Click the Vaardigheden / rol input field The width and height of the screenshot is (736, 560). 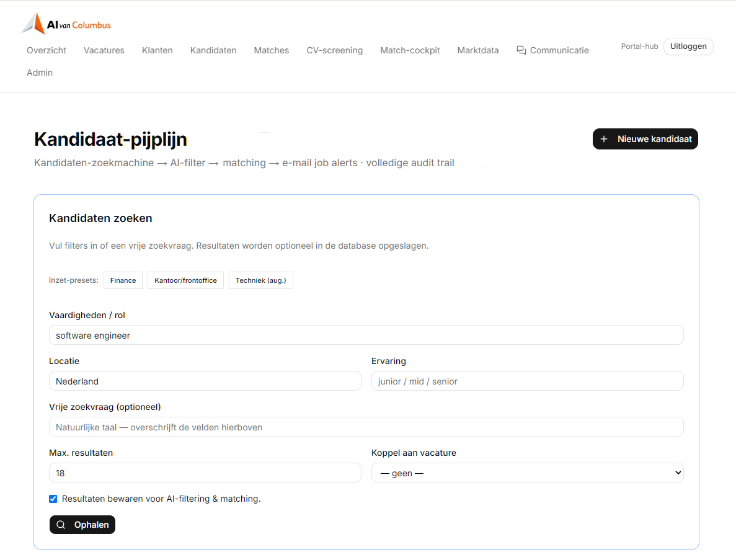click(366, 335)
